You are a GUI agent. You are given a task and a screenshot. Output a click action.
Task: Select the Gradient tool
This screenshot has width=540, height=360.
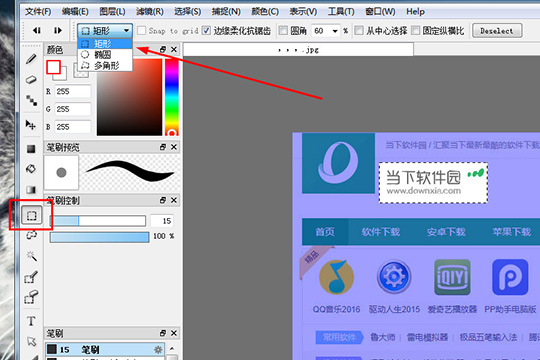[31, 189]
